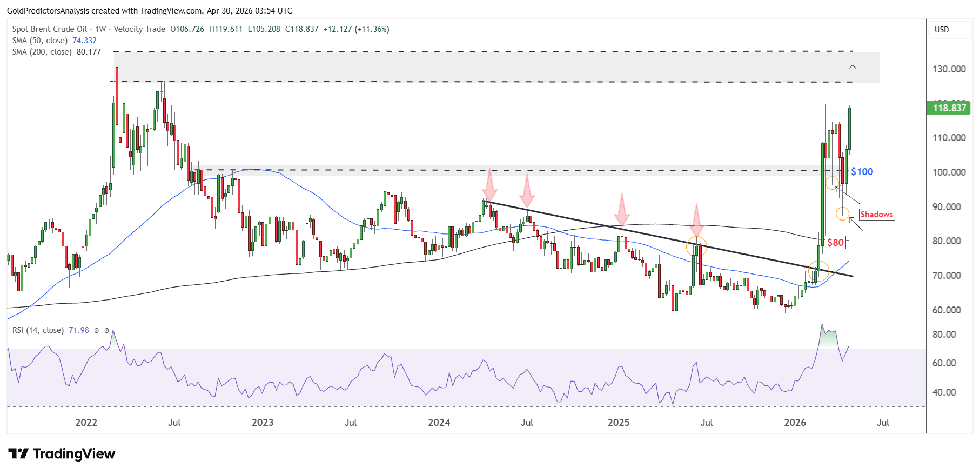Click the 60.00 RSI axis label
The width and height of the screenshot is (980, 474).
pos(944,363)
